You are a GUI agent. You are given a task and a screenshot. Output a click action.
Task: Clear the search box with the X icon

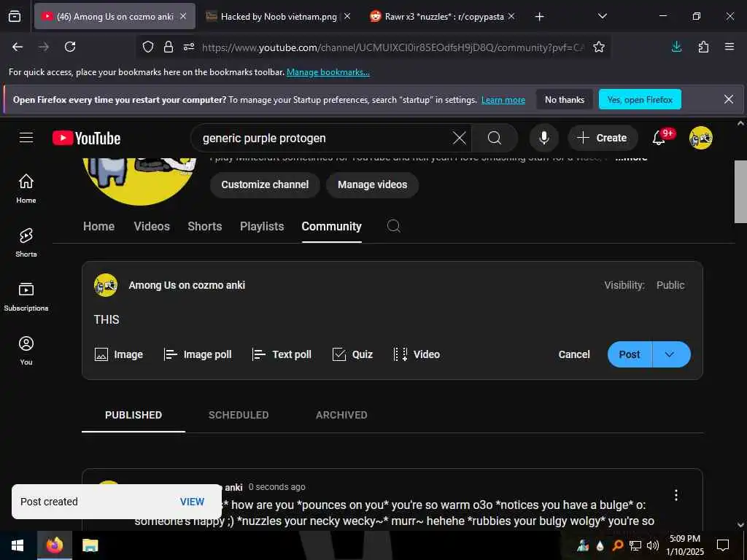click(x=460, y=138)
